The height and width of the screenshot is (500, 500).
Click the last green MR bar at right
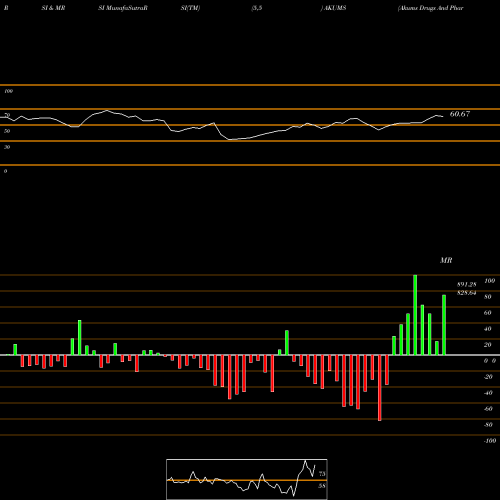(444, 325)
